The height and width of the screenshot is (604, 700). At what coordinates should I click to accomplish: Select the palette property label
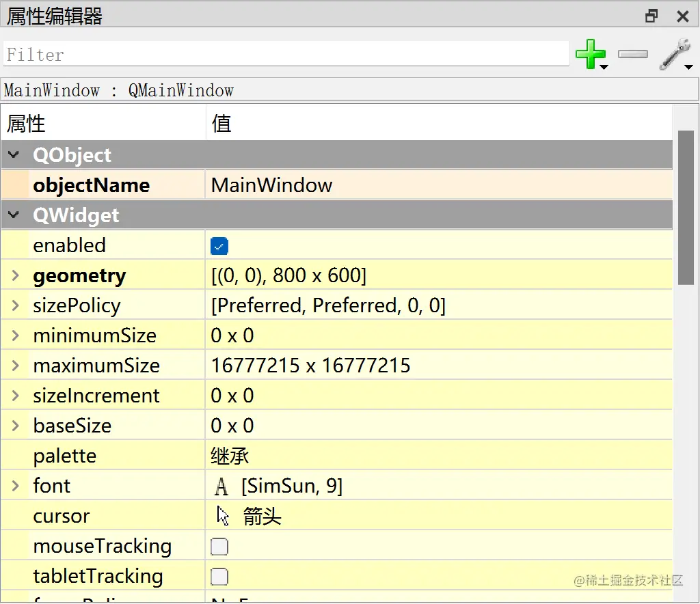click(x=65, y=456)
